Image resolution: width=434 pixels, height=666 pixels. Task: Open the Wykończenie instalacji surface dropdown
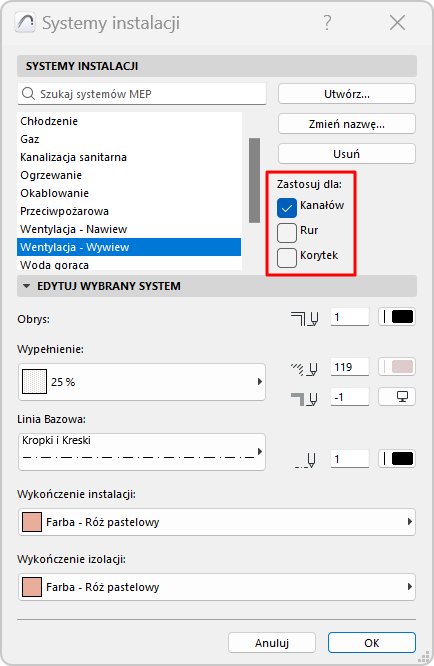pos(217,522)
